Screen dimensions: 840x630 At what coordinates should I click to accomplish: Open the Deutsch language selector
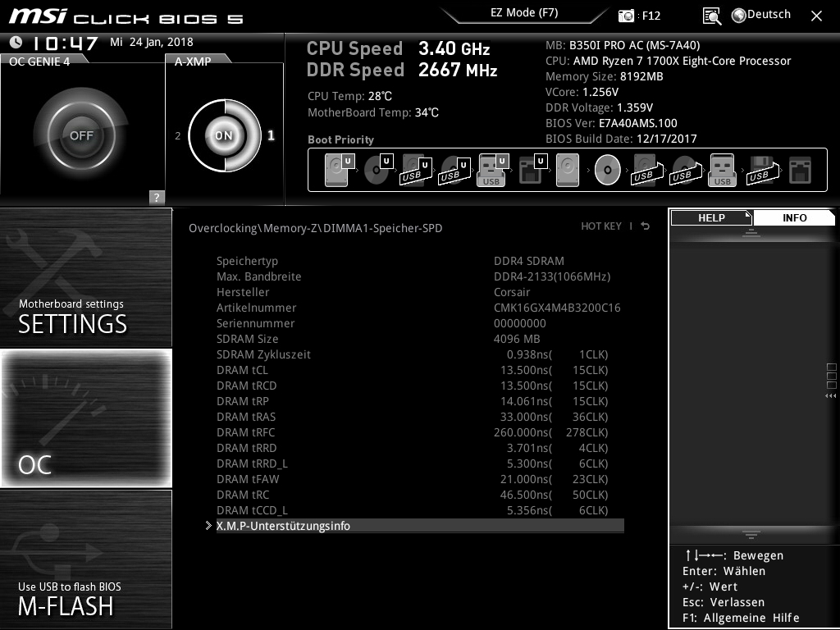pos(769,15)
